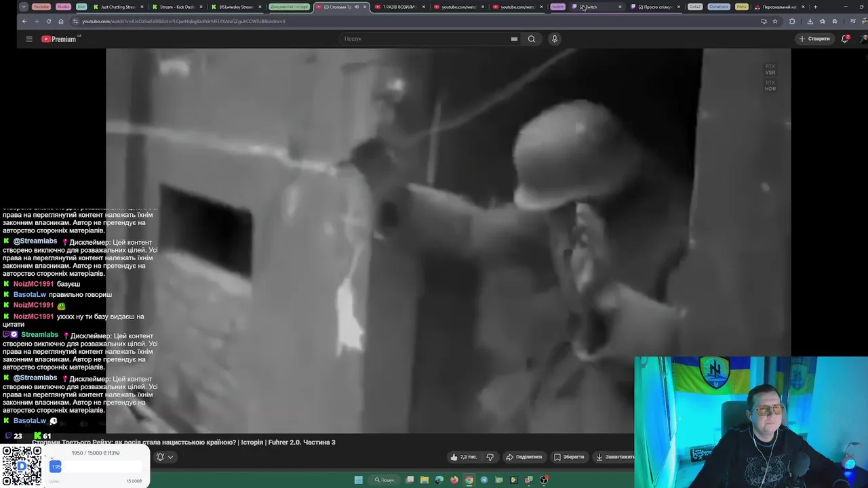Open the Kick tab group label

(x=81, y=7)
